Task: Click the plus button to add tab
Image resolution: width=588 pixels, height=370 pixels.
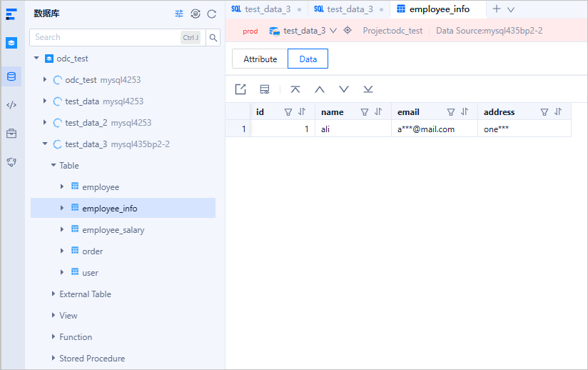Action: tap(497, 9)
